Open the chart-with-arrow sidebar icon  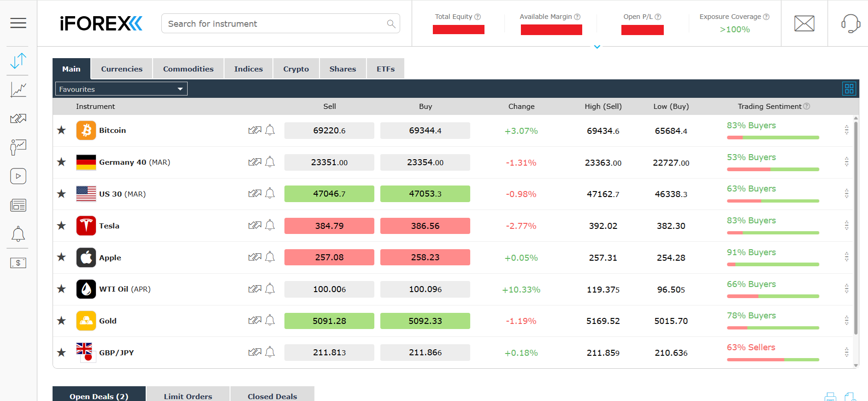pyautogui.click(x=18, y=119)
